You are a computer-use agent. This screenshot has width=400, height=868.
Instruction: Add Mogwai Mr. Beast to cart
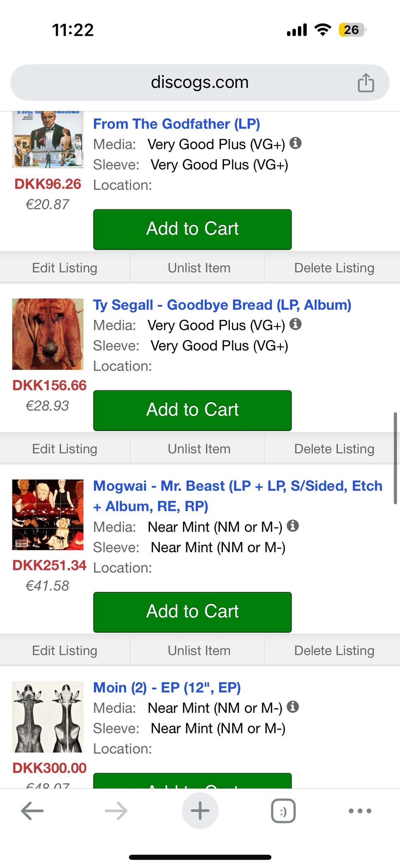coord(192,612)
